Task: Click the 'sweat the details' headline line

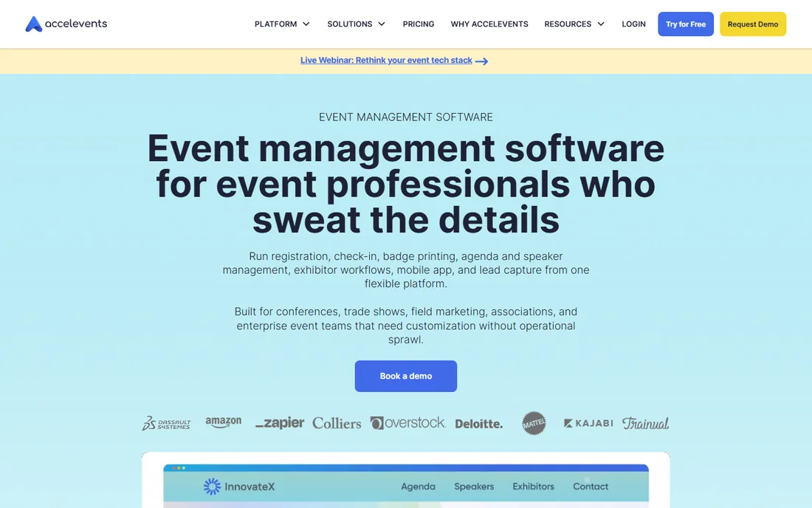Action: (405, 220)
